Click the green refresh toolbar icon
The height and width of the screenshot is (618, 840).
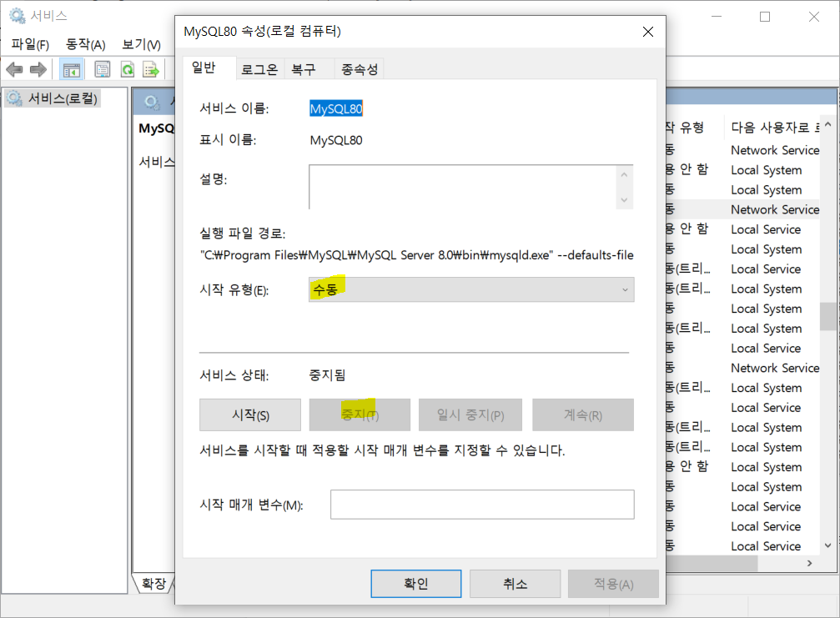pyautogui.click(x=128, y=69)
